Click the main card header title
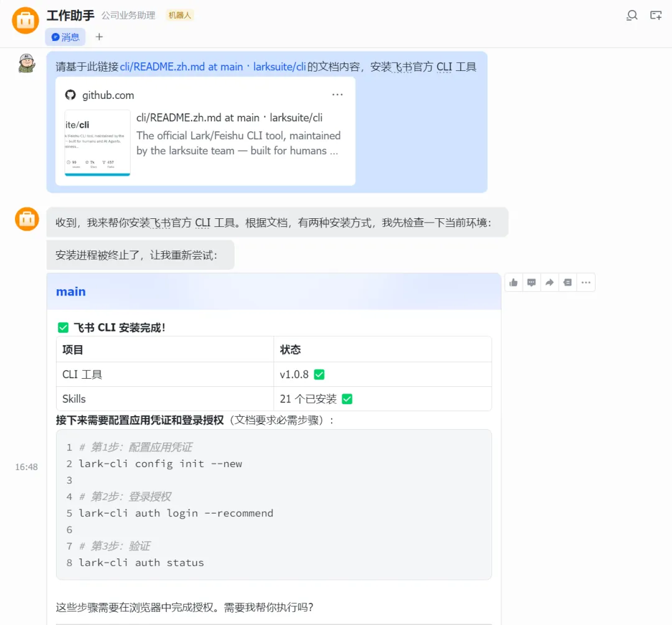The width and height of the screenshot is (672, 625). click(71, 292)
